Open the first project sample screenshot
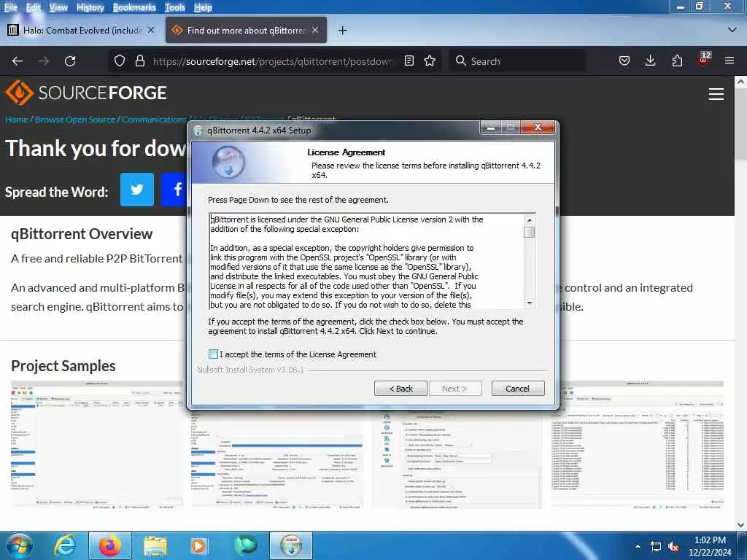The image size is (747, 560). pos(97,444)
